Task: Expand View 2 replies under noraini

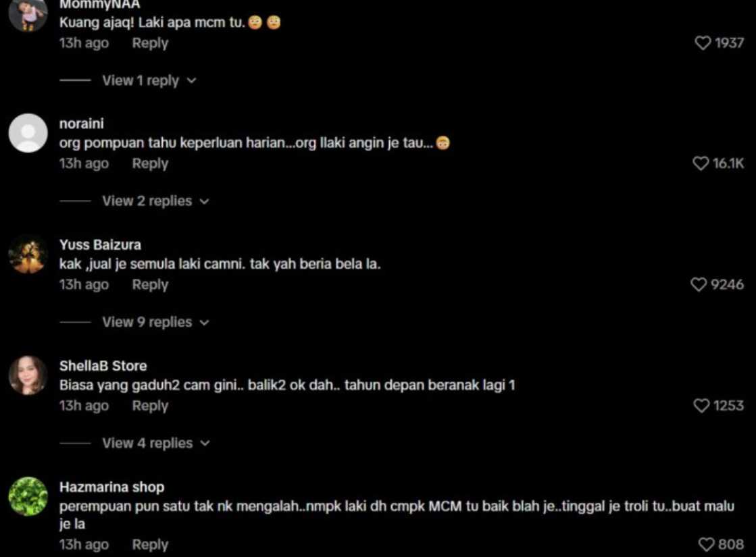Action: (x=155, y=201)
